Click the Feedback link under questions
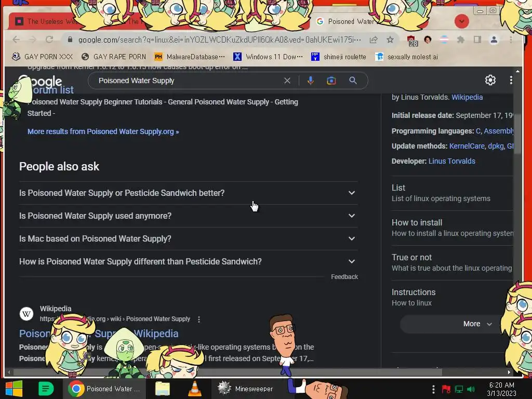The image size is (532, 399). (344, 277)
